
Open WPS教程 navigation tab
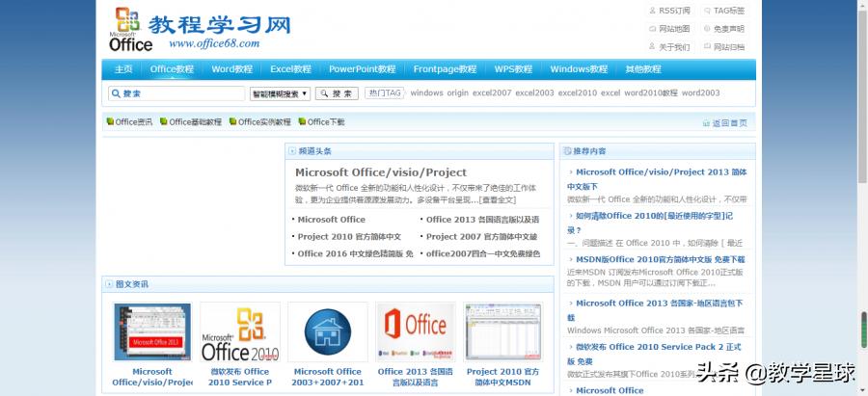(x=513, y=69)
